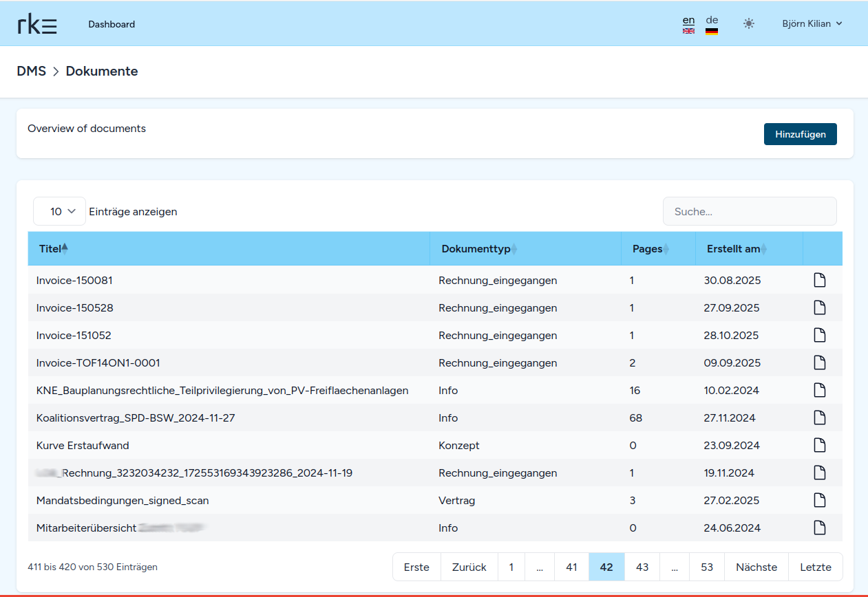Open document icon for Invoice-150081
Image resolution: width=868 pixels, height=597 pixels.
coord(819,281)
